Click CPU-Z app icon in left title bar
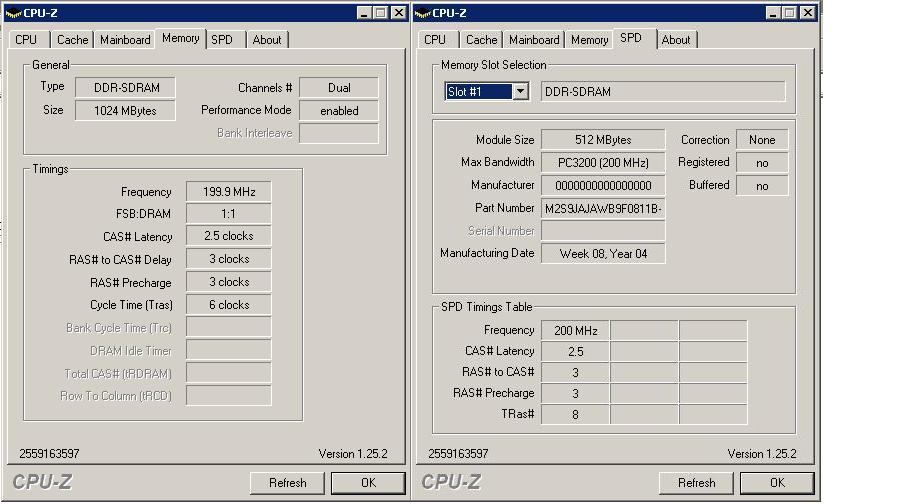This screenshot has width=922, height=504. click(x=13, y=13)
